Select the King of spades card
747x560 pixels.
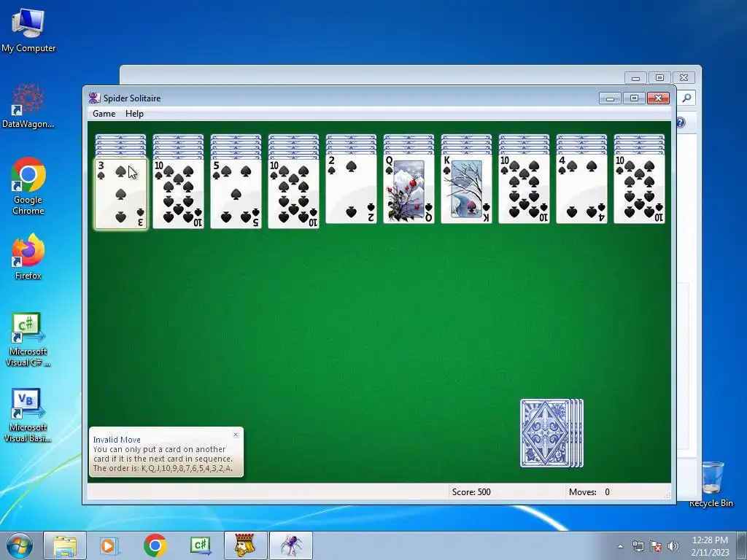click(467, 189)
